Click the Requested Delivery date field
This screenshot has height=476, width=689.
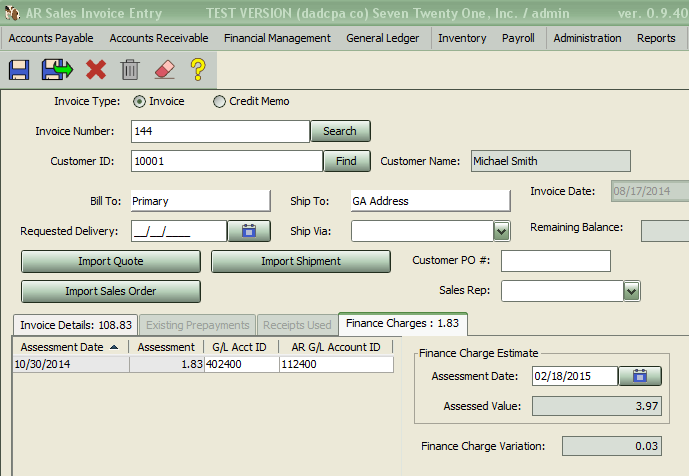click(x=179, y=231)
